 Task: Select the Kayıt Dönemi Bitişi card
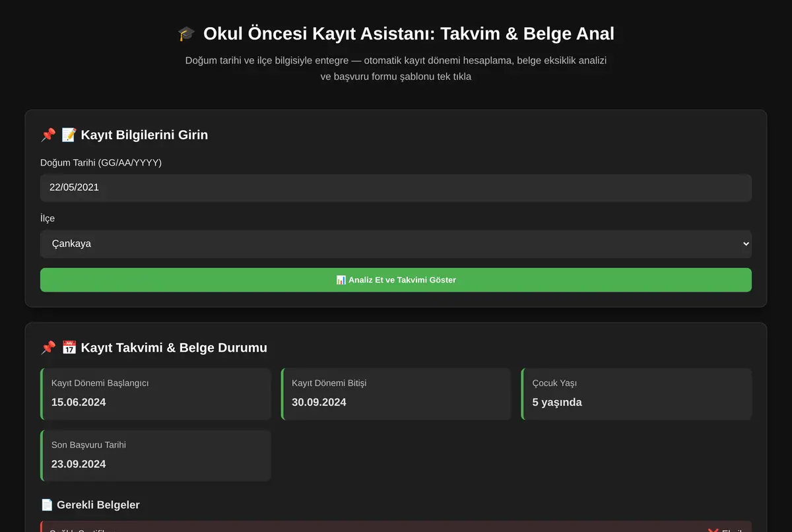(x=396, y=394)
